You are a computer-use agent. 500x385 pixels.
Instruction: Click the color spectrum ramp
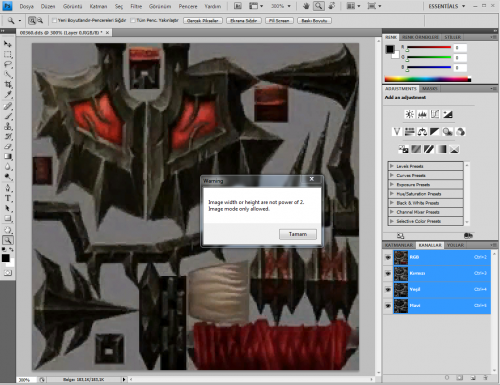tap(428, 79)
